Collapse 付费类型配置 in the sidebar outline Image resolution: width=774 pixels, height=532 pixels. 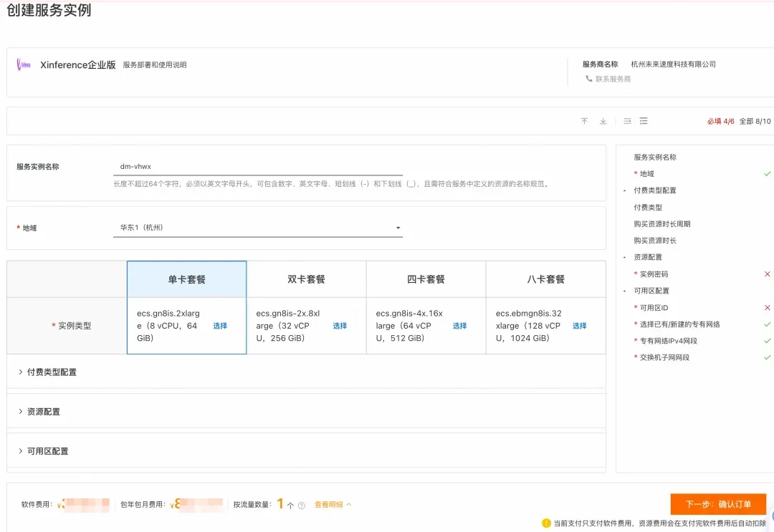point(624,190)
